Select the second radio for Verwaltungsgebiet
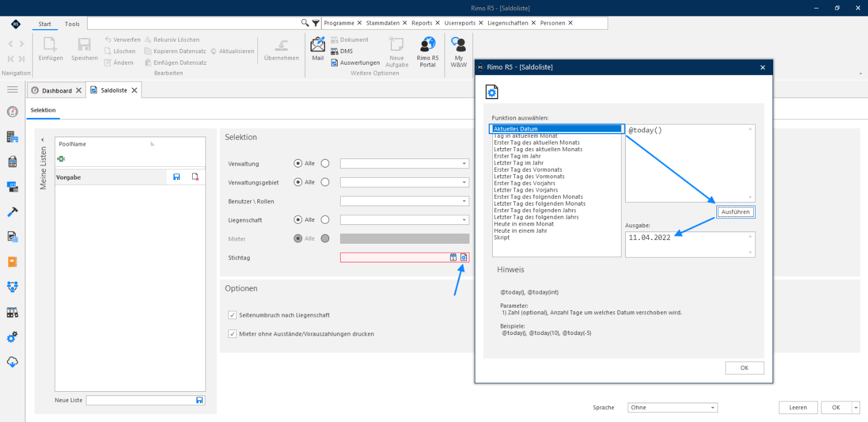This screenshot has height=422, width=868. tap(325, 182)
